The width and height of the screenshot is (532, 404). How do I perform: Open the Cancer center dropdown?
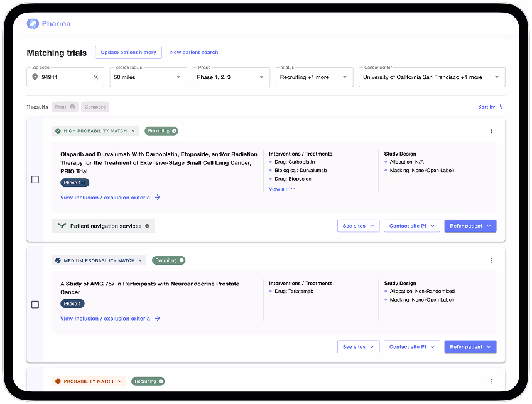432,77
